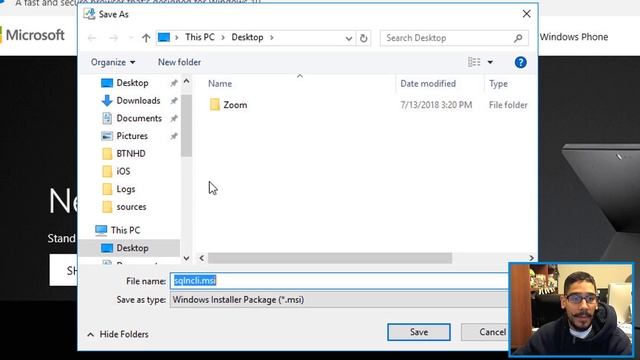Open the view options dropdown arrow

pyautogui.click(x=490, y=62)
